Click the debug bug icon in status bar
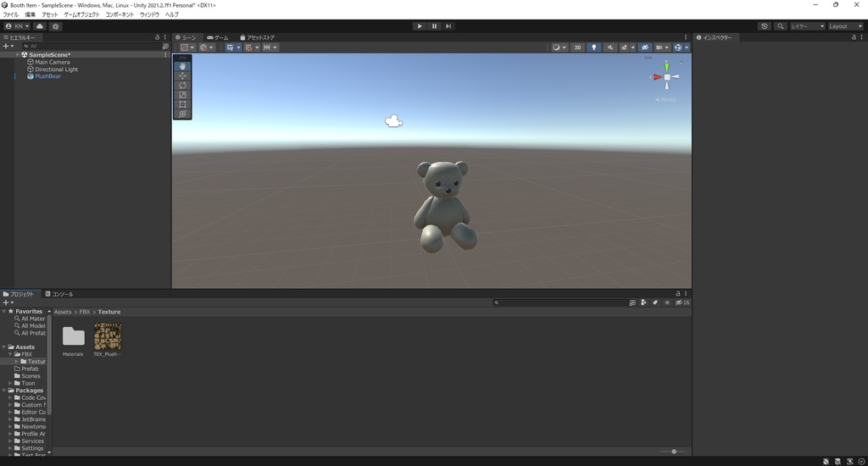Viewport: 868px width, 466px height. (826, 462)
